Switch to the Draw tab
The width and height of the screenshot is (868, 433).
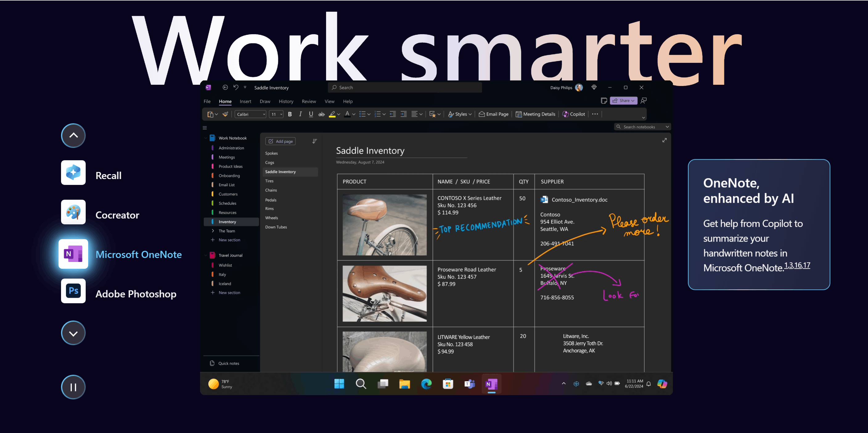(265, 101)
